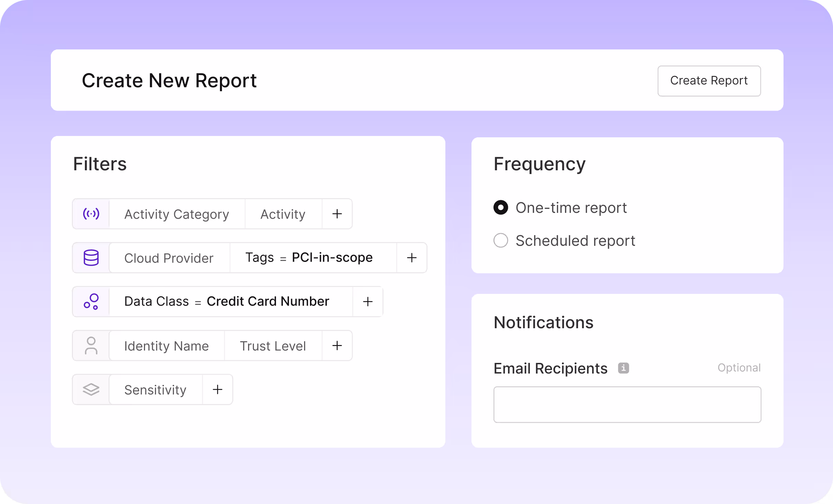Open the Cloud Provider filter
This screenshot has height=504, width=833.
click(169, 258)
